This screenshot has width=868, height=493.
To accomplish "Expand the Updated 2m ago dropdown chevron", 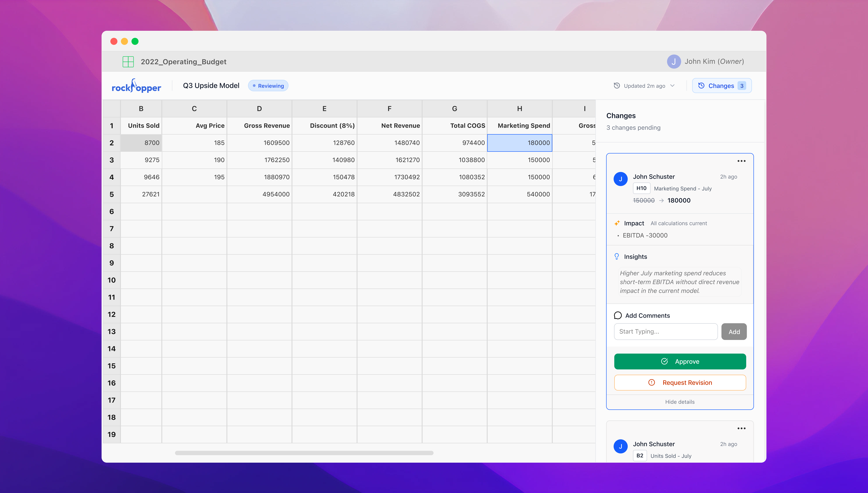I will coord(672,86).
